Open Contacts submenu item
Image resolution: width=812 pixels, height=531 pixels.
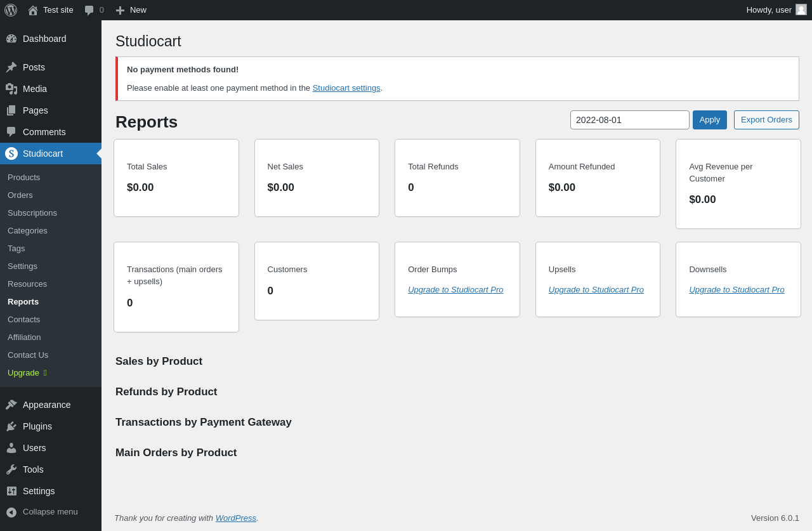23,320
